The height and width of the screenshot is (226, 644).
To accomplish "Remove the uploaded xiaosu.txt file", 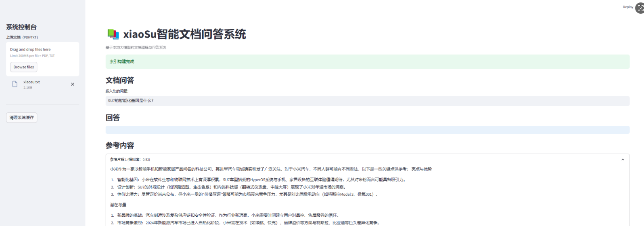I will (73, 84).
